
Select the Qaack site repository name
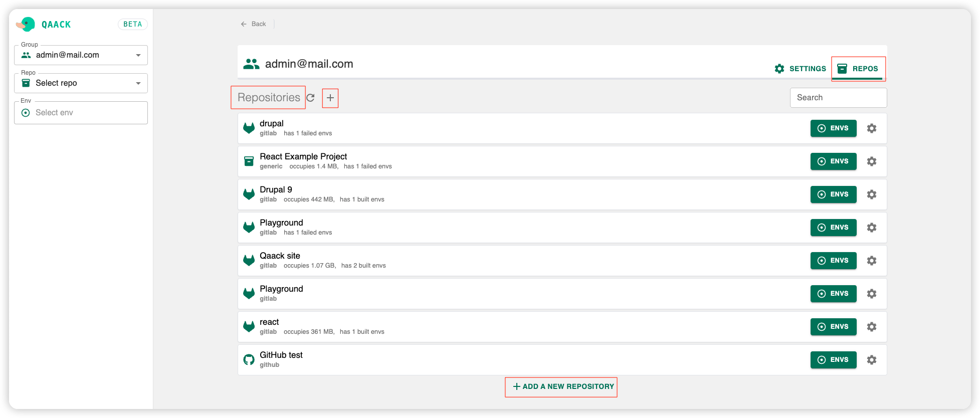click(x=280, y=256)
